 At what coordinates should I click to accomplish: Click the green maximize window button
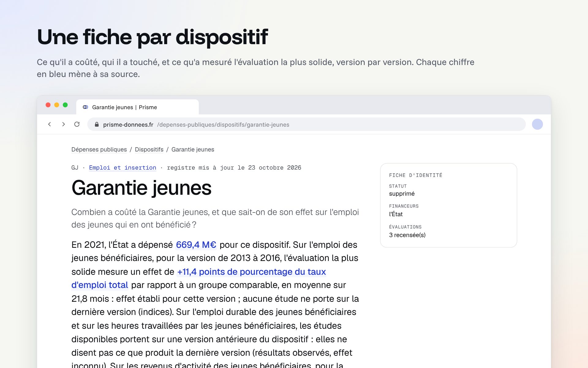click(x=65, y=105)
